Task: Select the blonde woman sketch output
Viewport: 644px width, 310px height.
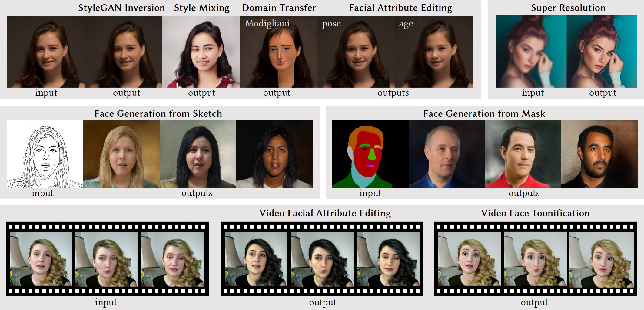Action: [x=121, y=154]
